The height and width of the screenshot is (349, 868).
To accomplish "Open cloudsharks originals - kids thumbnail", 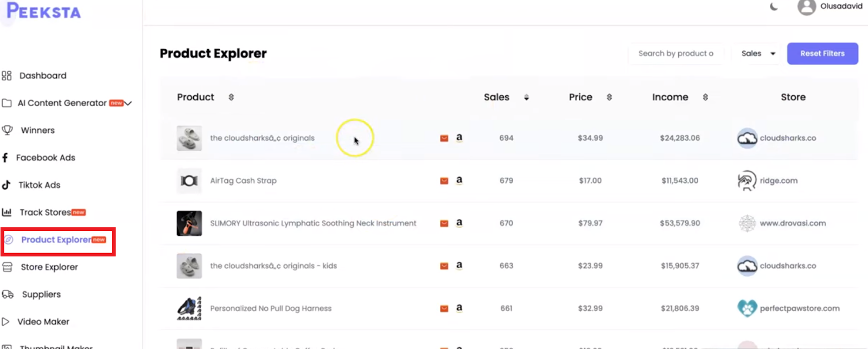I will pos(189,266).
